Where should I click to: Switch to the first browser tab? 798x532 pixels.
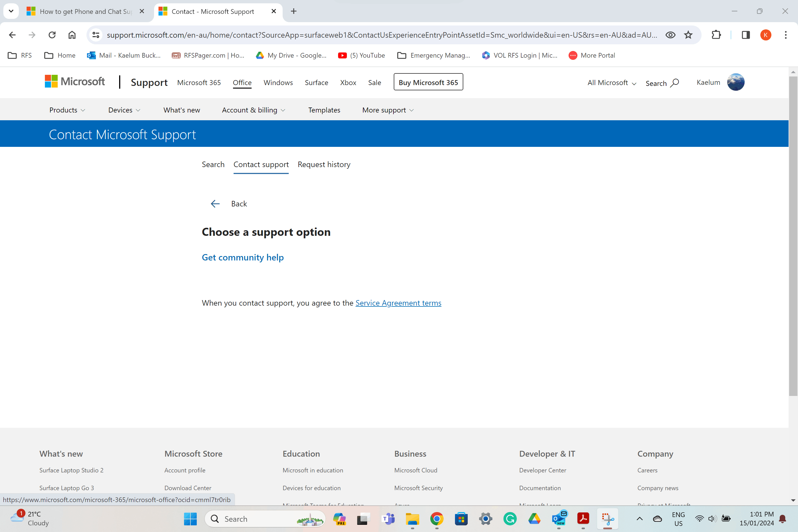click(85, 12)
